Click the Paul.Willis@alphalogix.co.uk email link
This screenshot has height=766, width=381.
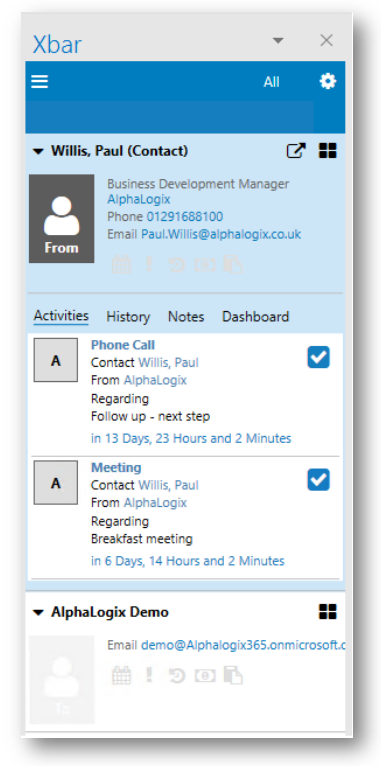(221, 234)
